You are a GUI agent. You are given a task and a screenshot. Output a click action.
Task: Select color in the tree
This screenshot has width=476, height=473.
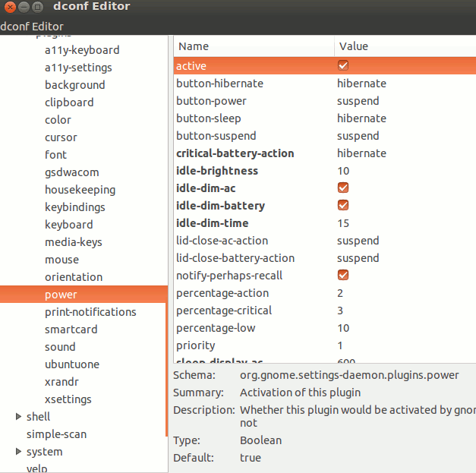[58, 120]
